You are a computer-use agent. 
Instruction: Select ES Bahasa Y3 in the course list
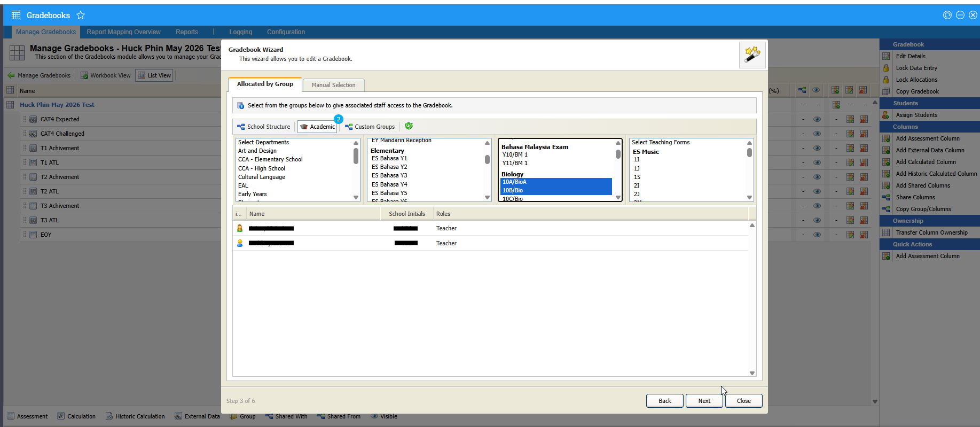[x=389, y=175]
